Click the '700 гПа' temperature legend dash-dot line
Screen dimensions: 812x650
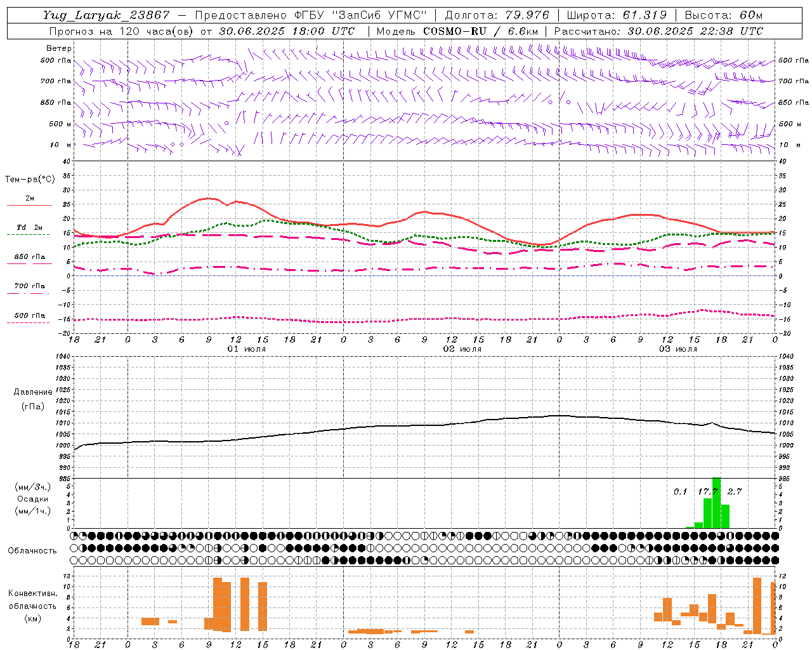tap(28, 293)
